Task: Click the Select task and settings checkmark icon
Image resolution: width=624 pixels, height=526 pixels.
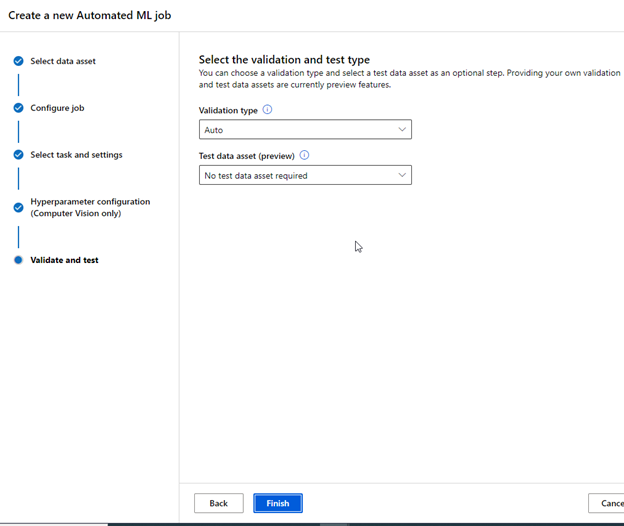Action: tap(18, 155)
